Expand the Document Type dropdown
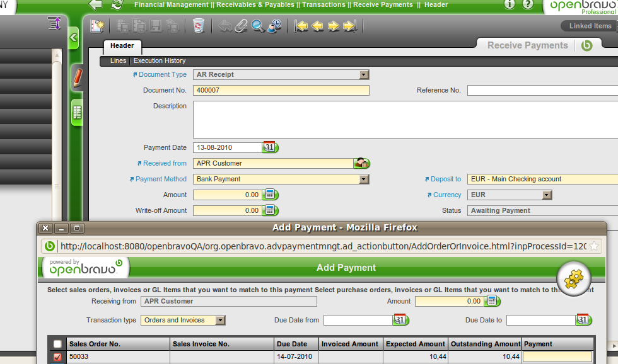618x364 pixels. (x=363, y=74)
